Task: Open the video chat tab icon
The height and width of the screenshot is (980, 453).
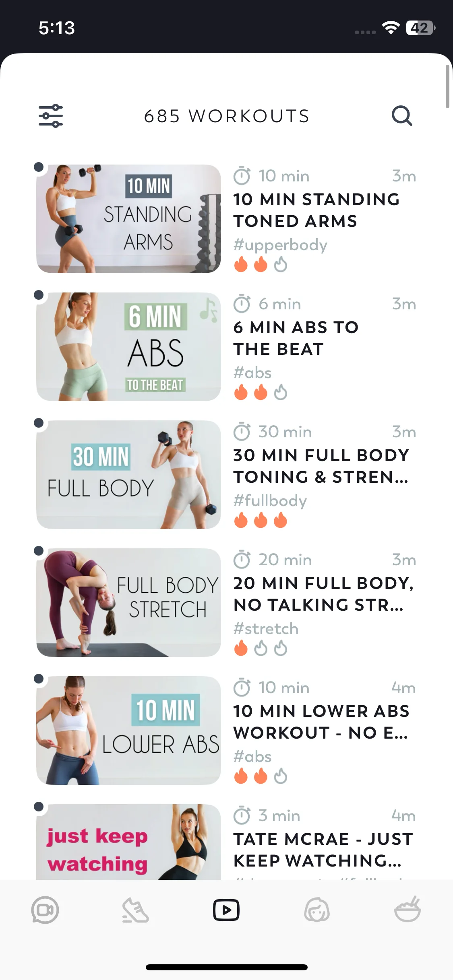Action: [45, 910]
